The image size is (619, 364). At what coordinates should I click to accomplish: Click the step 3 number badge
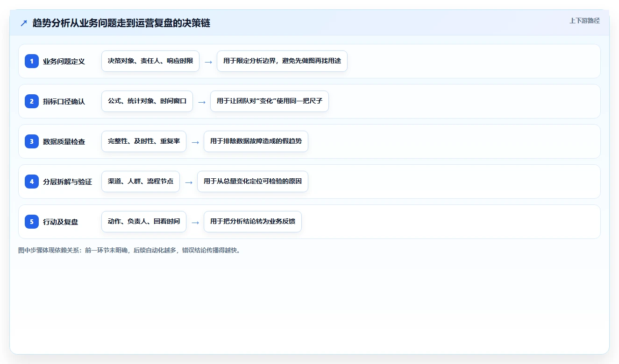pyautogui.click(x=32, y=141)
